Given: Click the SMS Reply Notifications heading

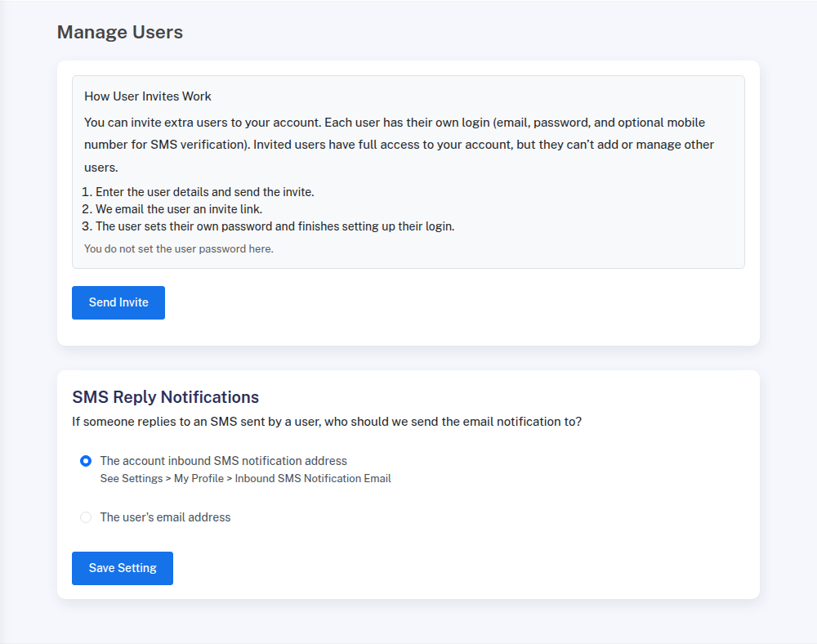Looking at the screenshot, I should click(166, 397).
